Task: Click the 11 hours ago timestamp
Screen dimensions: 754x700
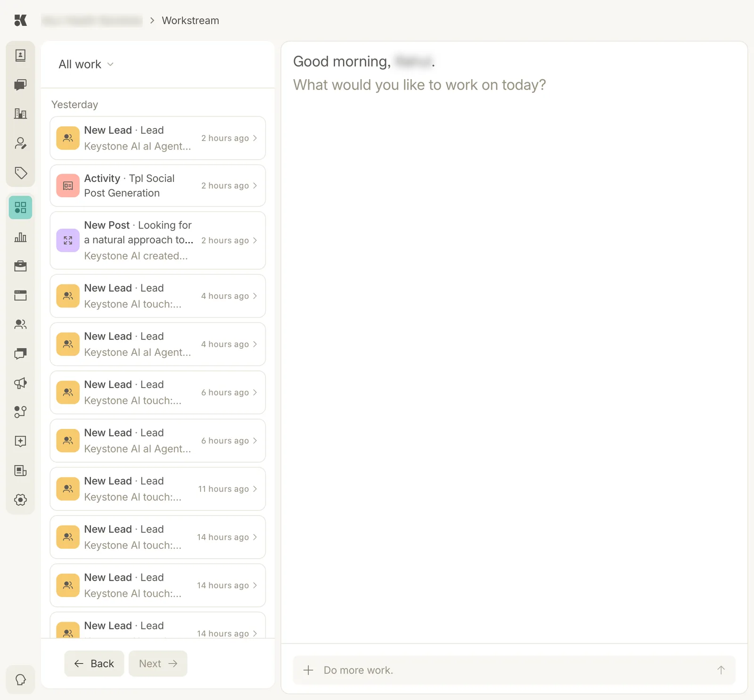Action: (x=223, y=489)
